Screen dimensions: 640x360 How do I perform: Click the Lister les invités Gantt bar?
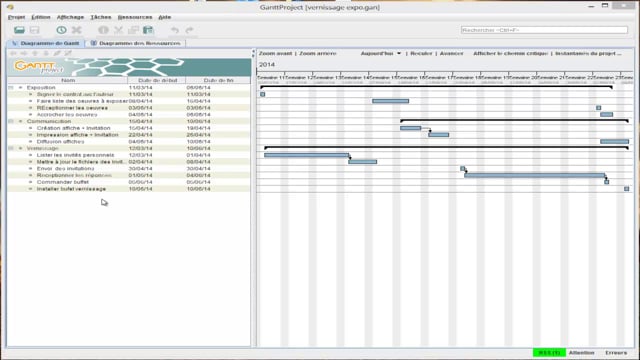[307, 155]
